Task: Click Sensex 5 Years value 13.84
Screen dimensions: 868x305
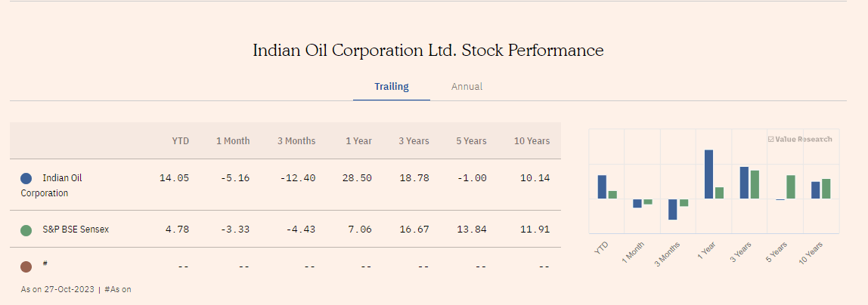Action: (471, 230)
